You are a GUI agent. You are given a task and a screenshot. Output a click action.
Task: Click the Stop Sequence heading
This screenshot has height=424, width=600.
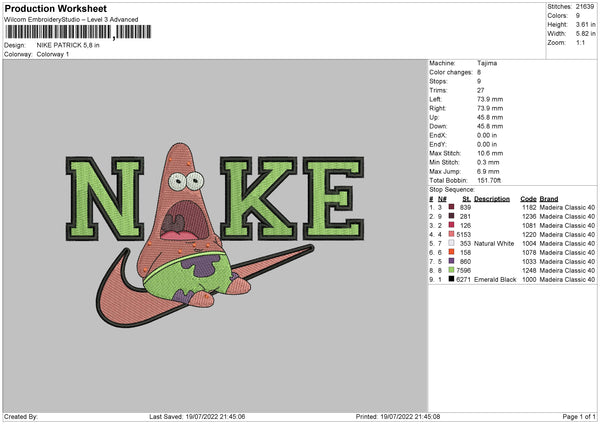coord(452,190)
